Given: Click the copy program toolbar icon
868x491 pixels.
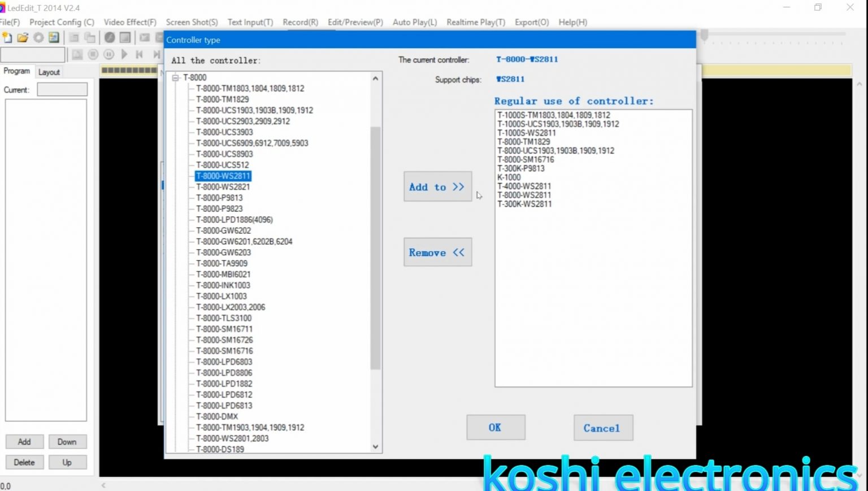Looking at the screenshot, I should (x=90, y=38).
